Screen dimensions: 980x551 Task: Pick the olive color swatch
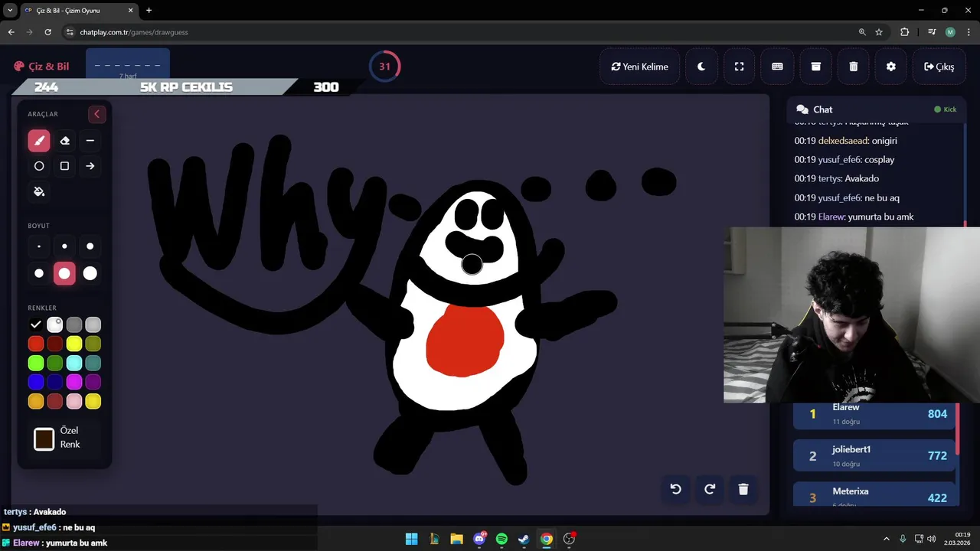(93, 344)
